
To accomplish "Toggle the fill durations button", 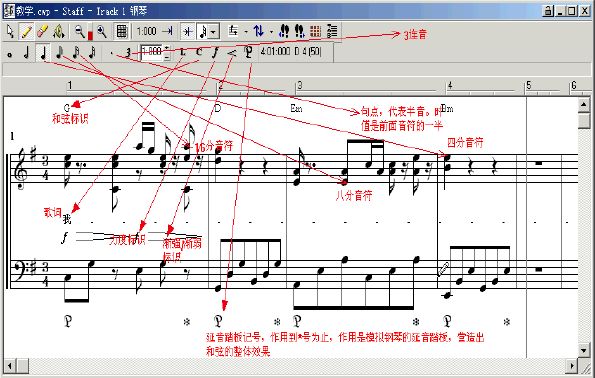I will (x=187, y=31).
